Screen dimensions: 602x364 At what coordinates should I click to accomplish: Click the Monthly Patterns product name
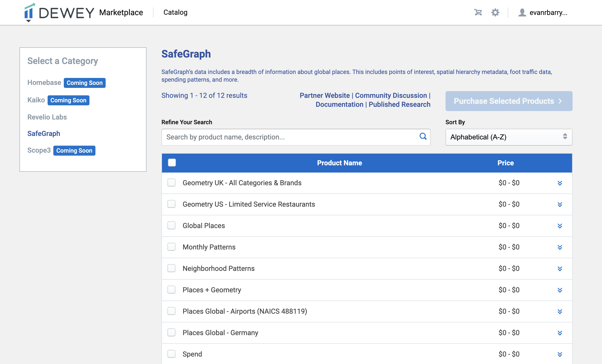(209, 247)
